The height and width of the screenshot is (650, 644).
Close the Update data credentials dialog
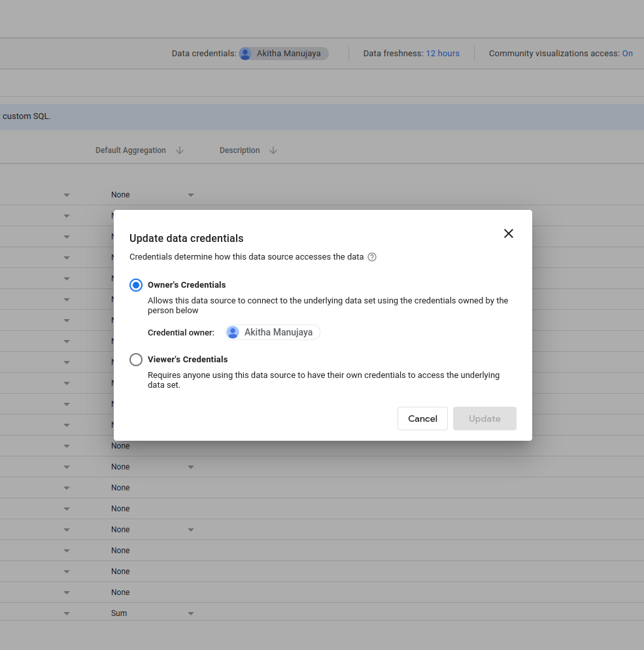coord(509,233)
